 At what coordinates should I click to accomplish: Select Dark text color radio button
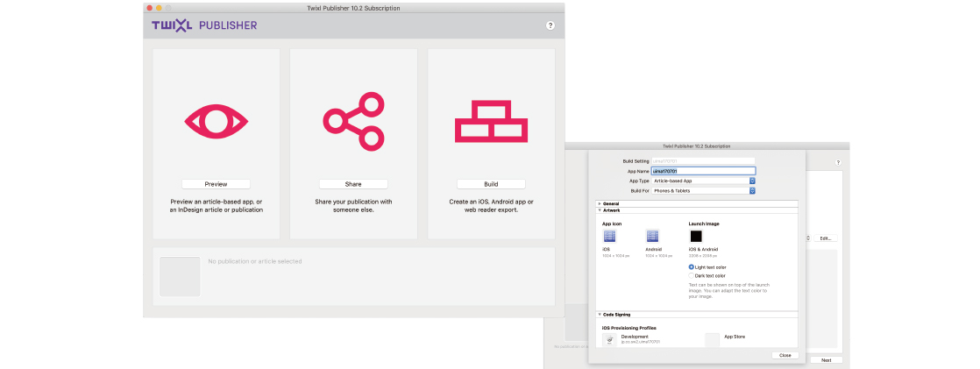pos(692,275)
